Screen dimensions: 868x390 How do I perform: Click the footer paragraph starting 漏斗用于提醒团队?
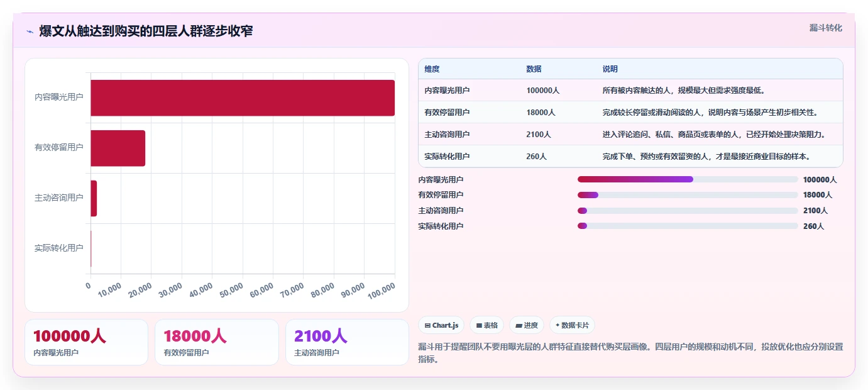630,353
